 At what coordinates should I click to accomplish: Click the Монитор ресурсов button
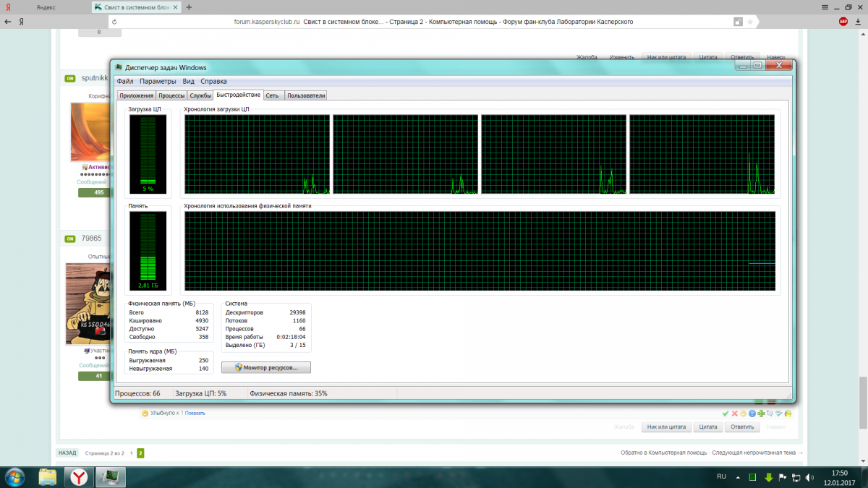[x=265, y=367]
